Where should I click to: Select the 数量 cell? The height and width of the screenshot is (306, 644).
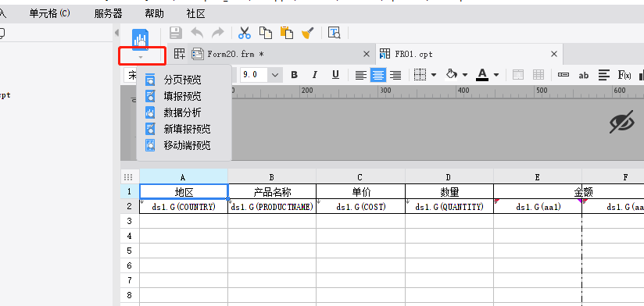pyautogui.click(x=449, y=191)
